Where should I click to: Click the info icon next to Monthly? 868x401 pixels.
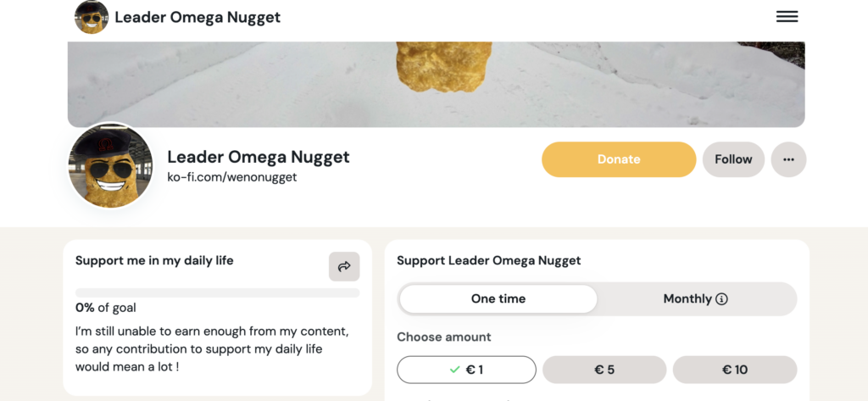coord(722,299)
